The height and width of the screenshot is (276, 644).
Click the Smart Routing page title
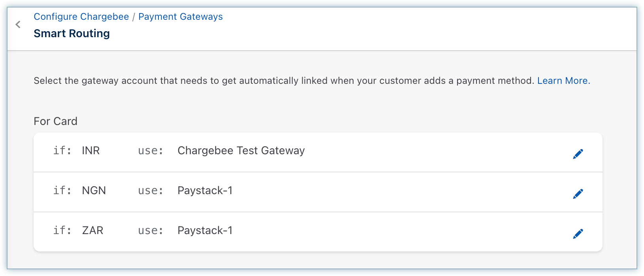click(72, 34)
